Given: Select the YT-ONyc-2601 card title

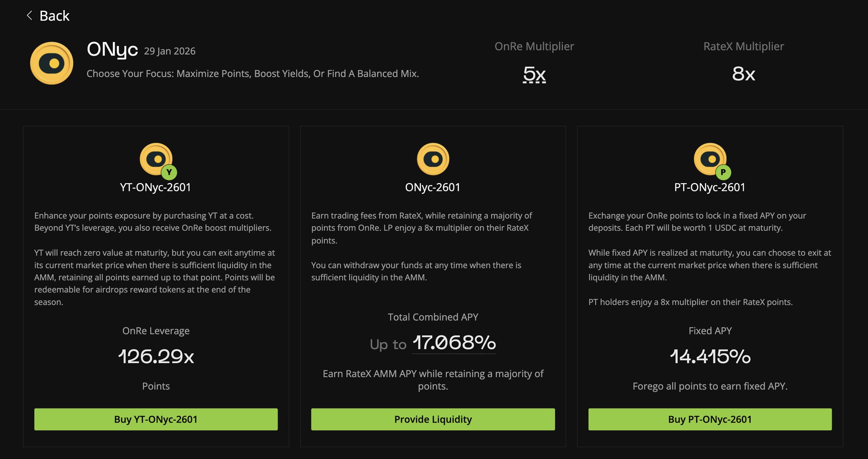Looking at the screenshot, I should click(x=156, y=187).
